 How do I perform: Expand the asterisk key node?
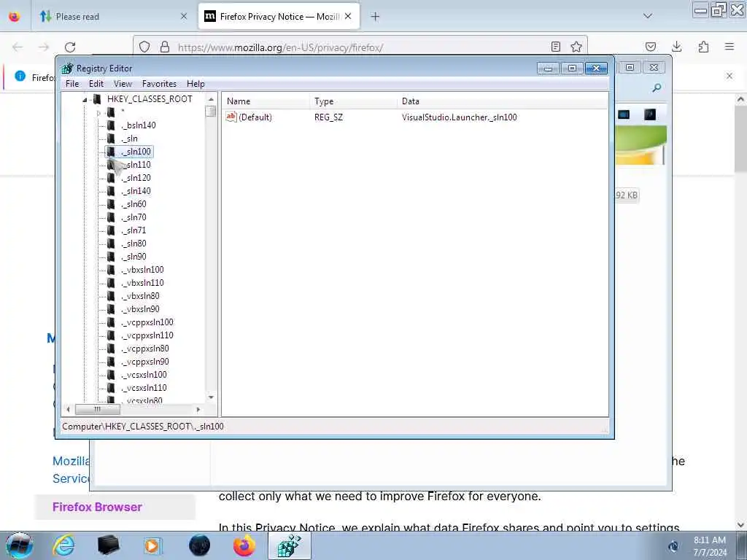pos(98,113)
